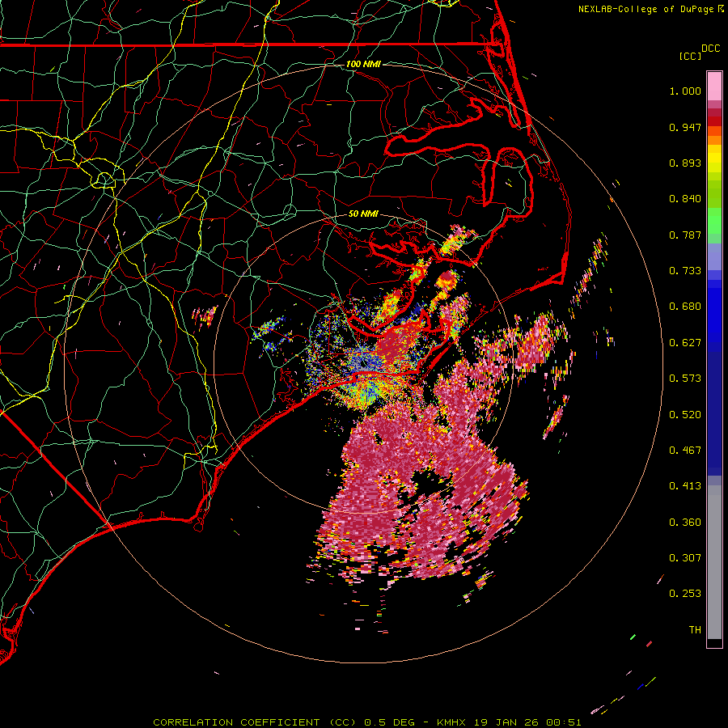Click the bright green color bar segment
This screenshot has height=728, width=728.
(x=714, y=221)
